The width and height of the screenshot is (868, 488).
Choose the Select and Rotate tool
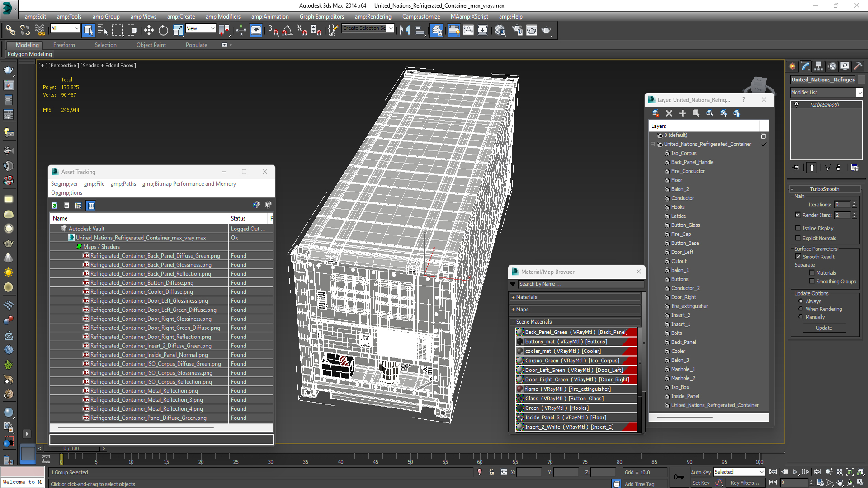pos(163,30)
